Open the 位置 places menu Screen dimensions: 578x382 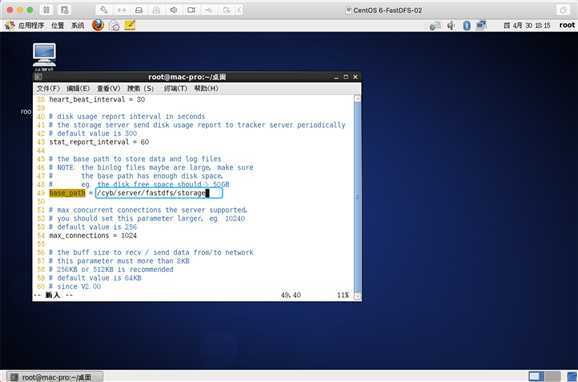tap(58, 25)
